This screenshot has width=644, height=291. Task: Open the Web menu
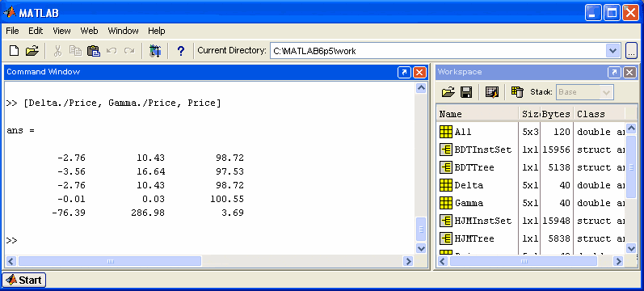[x=89, y=31]
